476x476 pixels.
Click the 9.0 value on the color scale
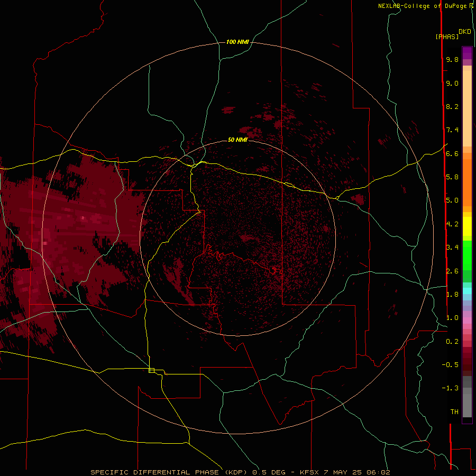(x=452, y=83)
